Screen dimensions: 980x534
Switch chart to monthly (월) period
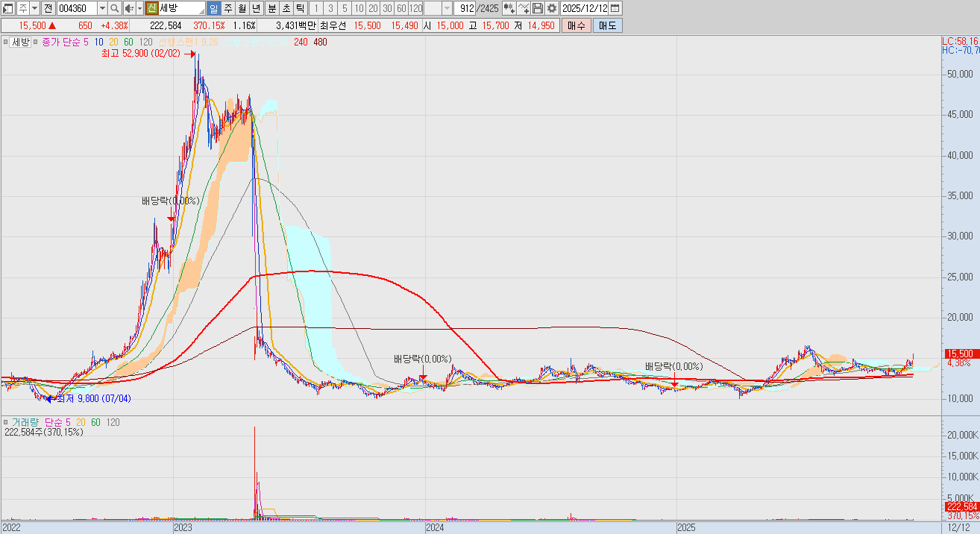[x=242, y=8]
